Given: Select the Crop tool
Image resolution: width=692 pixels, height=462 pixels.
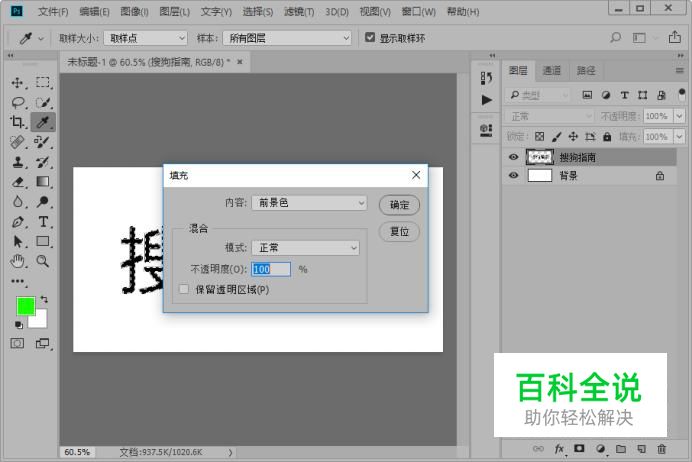Looking at the screenshot, I should (x=18, y=122).
